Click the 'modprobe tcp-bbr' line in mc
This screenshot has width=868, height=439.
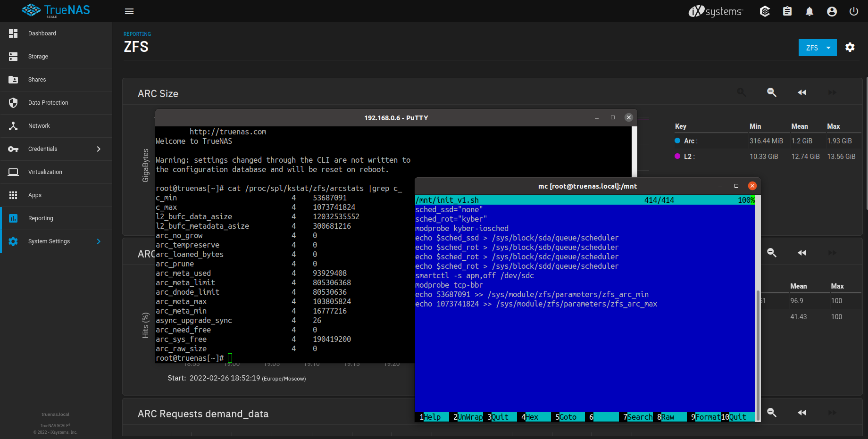tap(449, 285)
